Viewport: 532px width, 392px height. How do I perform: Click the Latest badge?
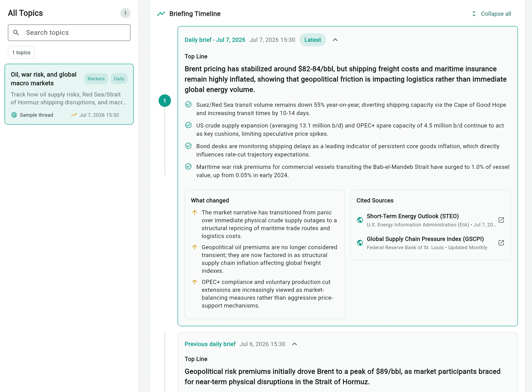(313, 40)
